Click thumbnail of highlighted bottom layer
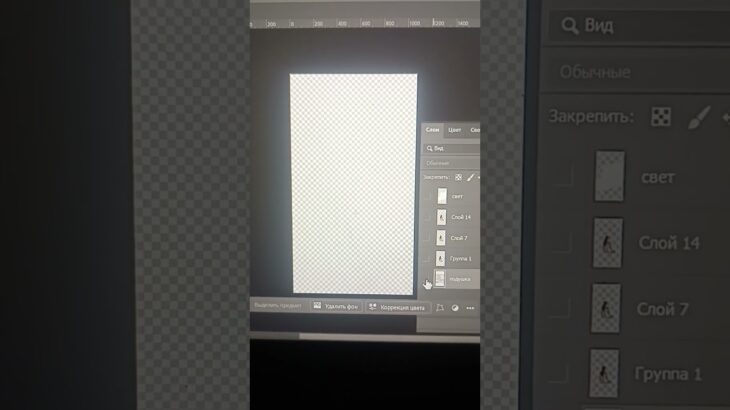Viewport: 730px width, 410px height. pos(439,279)
